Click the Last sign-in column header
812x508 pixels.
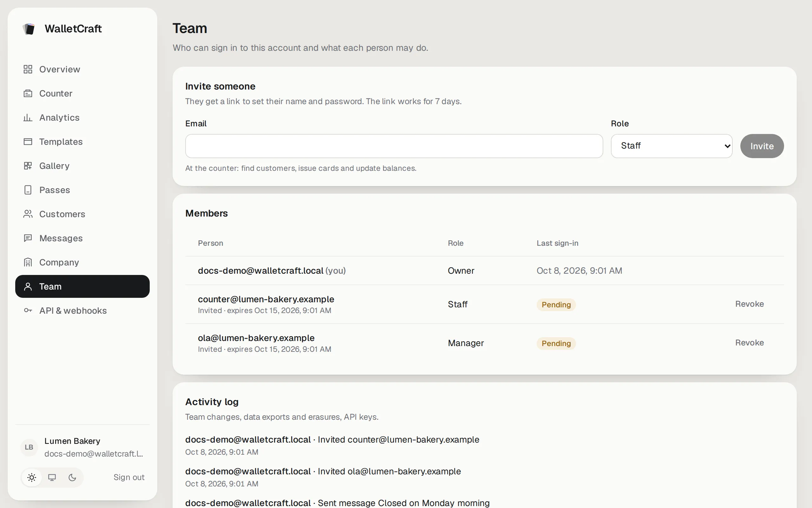point(557,243)
